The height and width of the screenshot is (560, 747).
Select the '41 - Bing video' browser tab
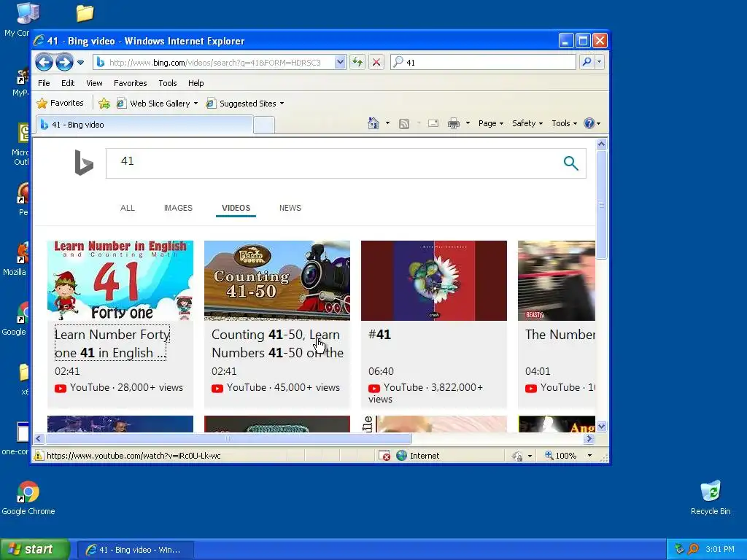click(x=144, y=125)
